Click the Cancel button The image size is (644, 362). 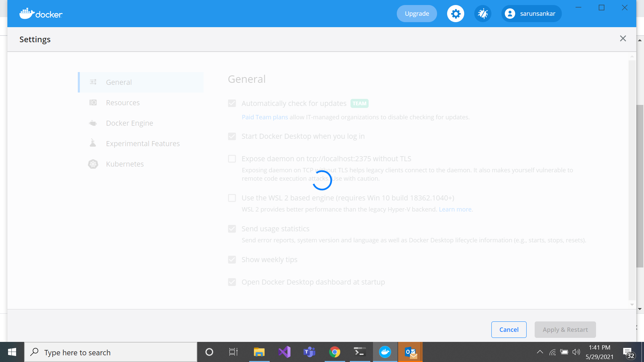click(509, 329)
